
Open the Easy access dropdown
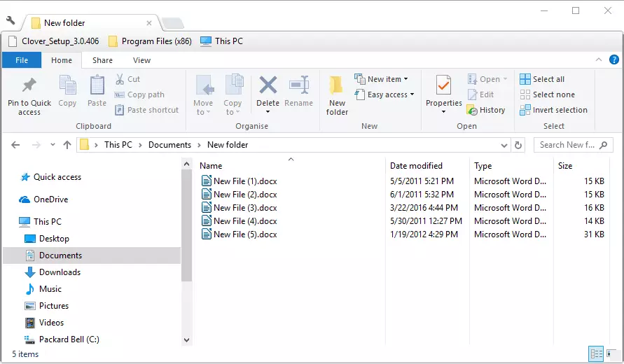pos(384,94)
